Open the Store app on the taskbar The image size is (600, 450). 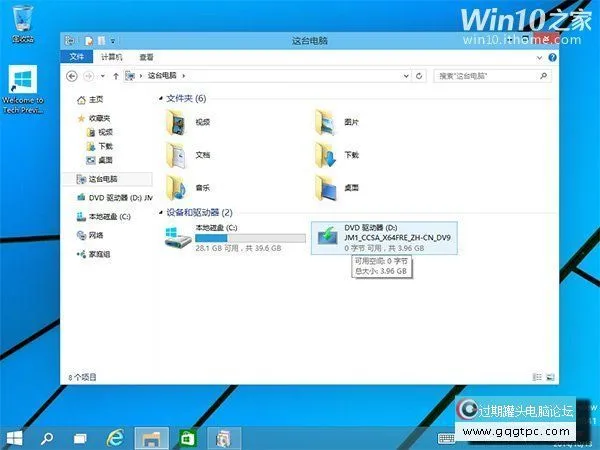coord(188,439)
